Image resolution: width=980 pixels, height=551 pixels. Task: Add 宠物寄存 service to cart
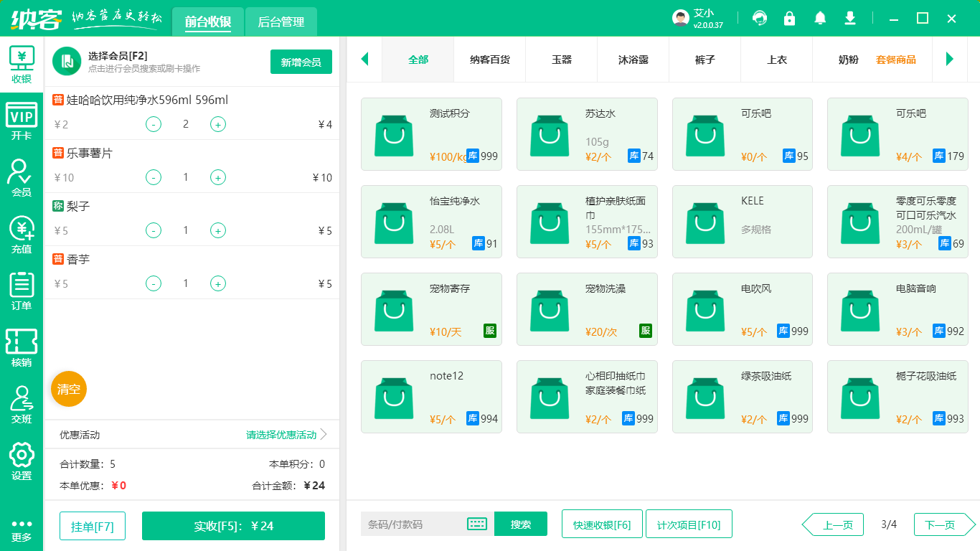431,309
